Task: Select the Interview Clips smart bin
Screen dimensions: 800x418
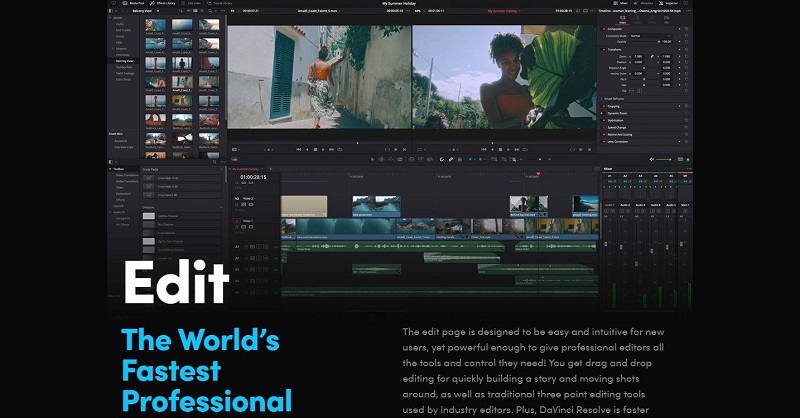Action: (x=123, y=147)
